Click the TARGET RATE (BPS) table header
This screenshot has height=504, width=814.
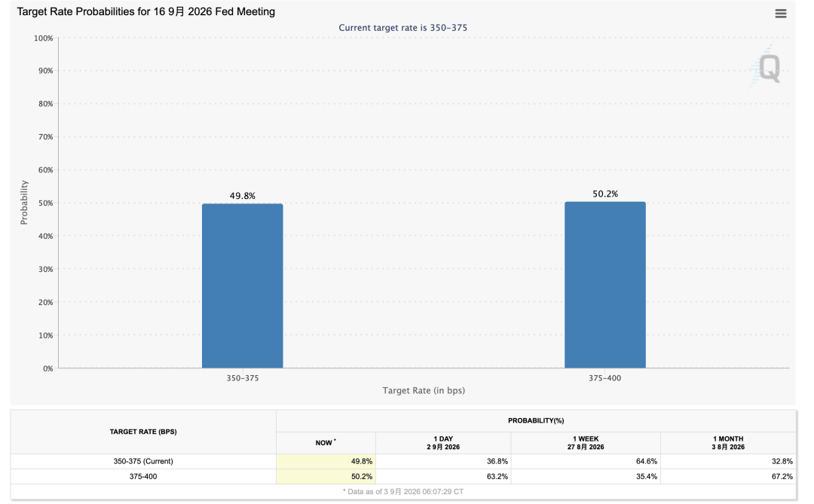(143, 432)
